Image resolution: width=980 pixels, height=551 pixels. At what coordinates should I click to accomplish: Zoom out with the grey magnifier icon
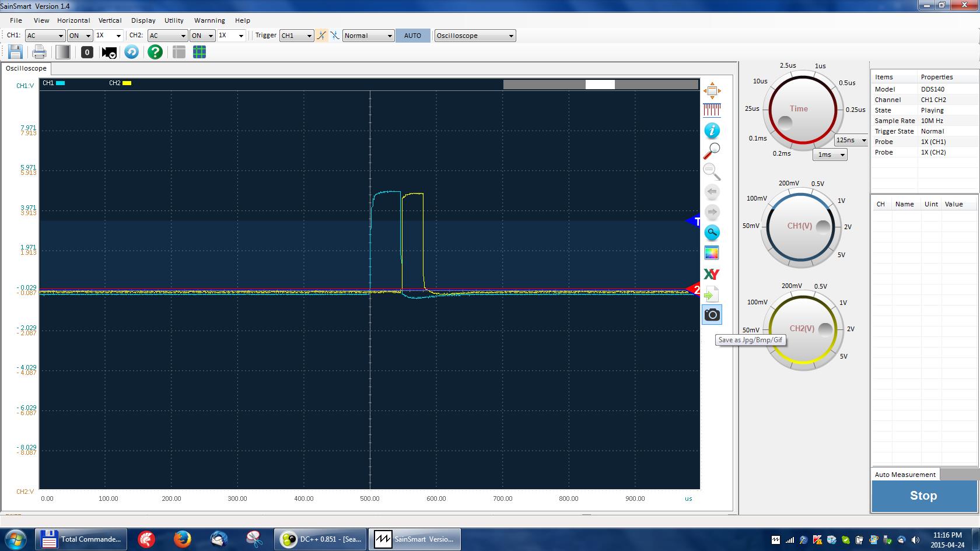click(712, 171)
